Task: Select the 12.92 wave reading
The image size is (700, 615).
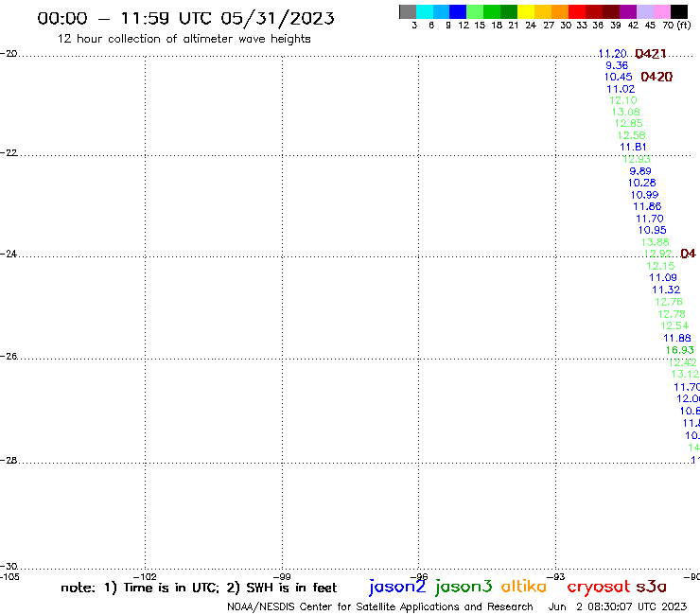Action: [x=658, y=254]
